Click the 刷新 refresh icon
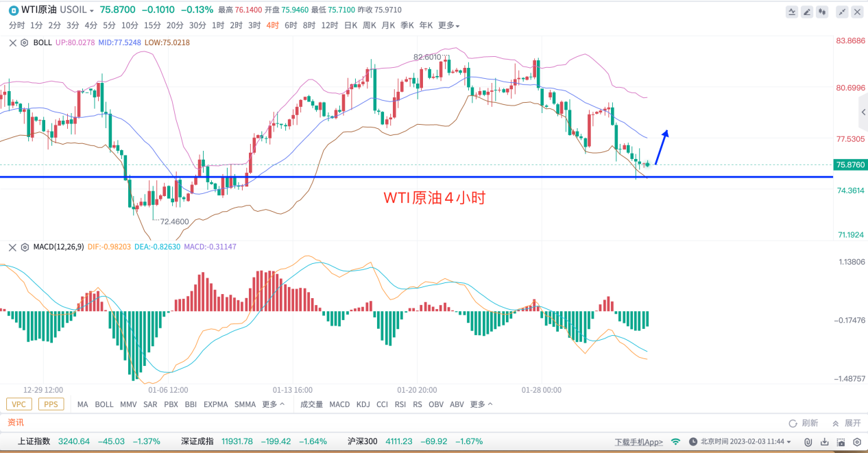The image size is (868, 453). tap(803, 424)
